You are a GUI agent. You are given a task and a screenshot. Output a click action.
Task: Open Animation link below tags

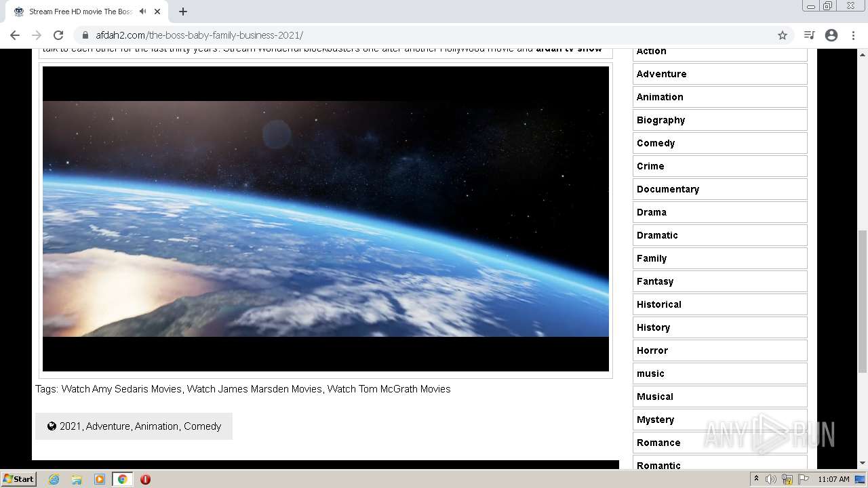[157, 426]
